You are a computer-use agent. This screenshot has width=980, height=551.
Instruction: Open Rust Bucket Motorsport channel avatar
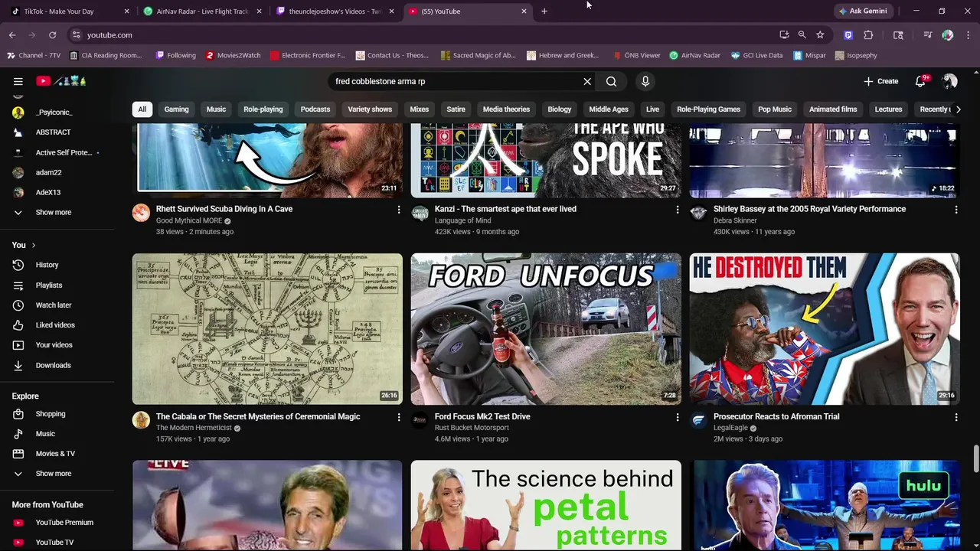click(x=420, y=420)
